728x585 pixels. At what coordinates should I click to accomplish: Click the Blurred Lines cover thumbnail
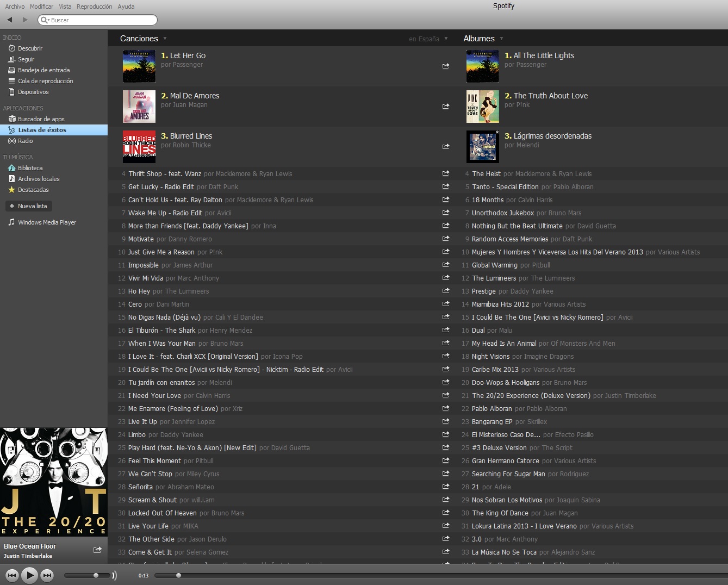(x=139, y=147)
